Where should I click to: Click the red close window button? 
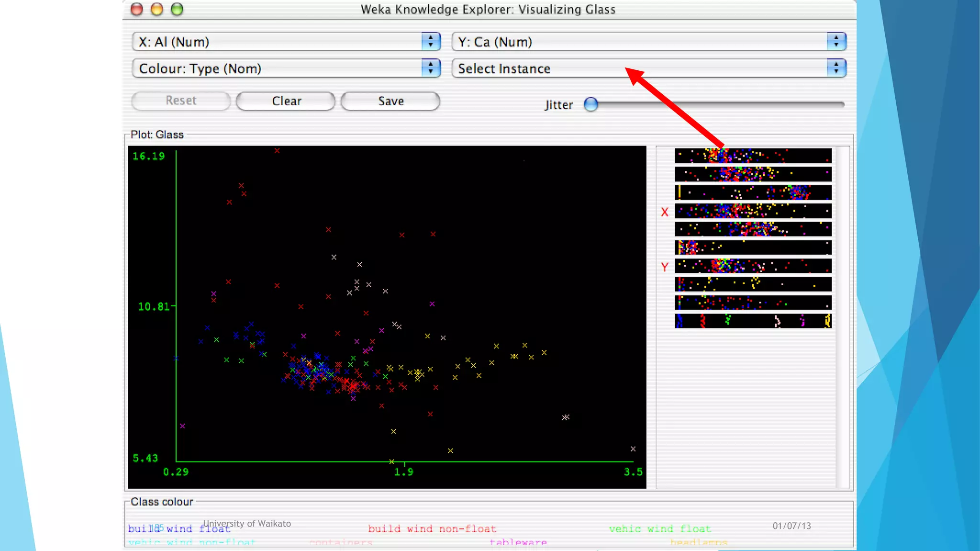(x=137, y=9)
